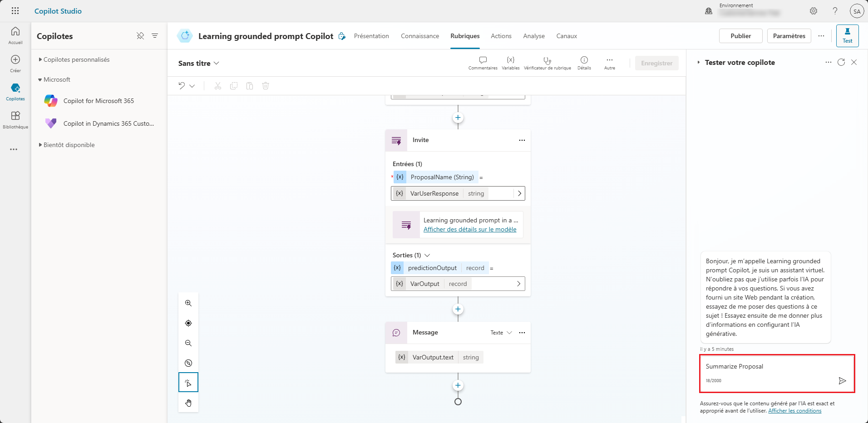The width and height of the screenshot is (868, 423).
Task: Open Paramètres button
Action: [x=789, y=36]
